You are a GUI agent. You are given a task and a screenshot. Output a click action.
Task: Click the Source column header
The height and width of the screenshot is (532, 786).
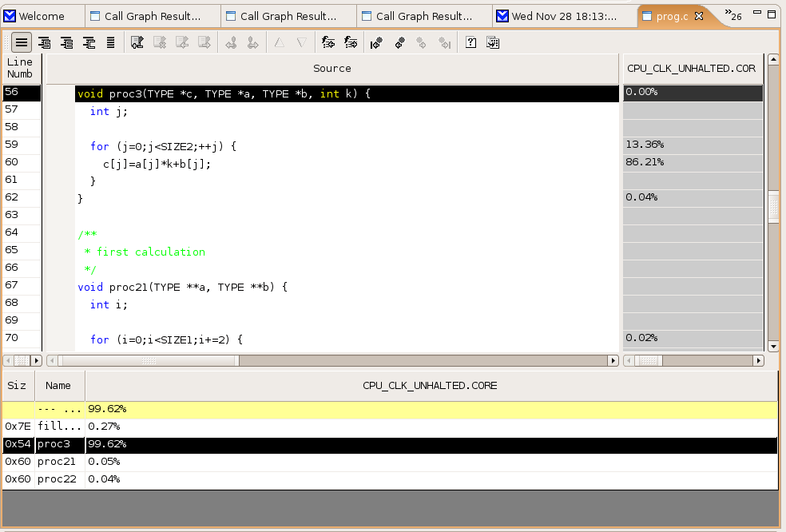[x=331, y=69]
